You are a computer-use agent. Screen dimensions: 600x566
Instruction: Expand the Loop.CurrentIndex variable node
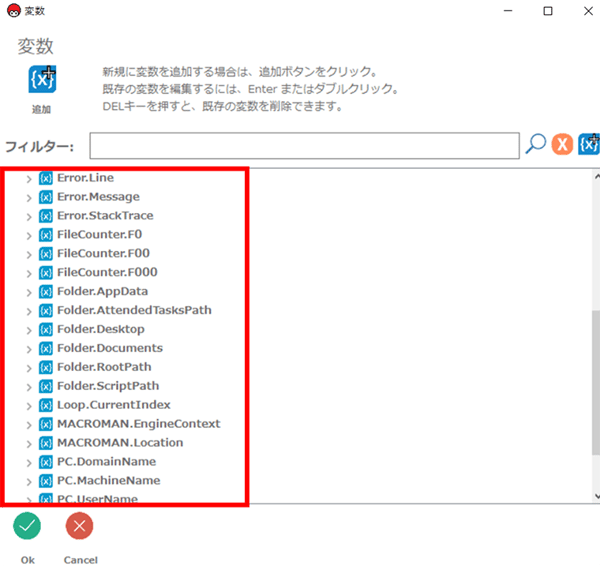(29, 406)
